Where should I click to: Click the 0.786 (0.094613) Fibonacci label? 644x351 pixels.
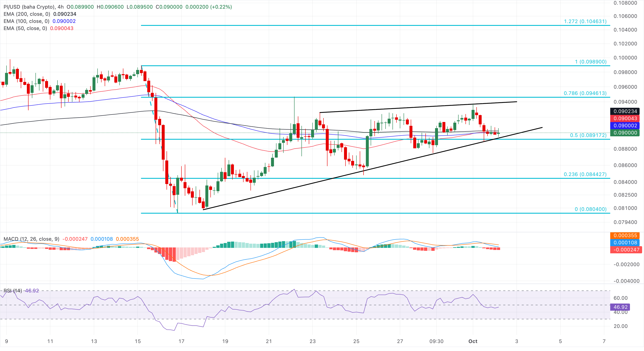click(x=585, y=93)
